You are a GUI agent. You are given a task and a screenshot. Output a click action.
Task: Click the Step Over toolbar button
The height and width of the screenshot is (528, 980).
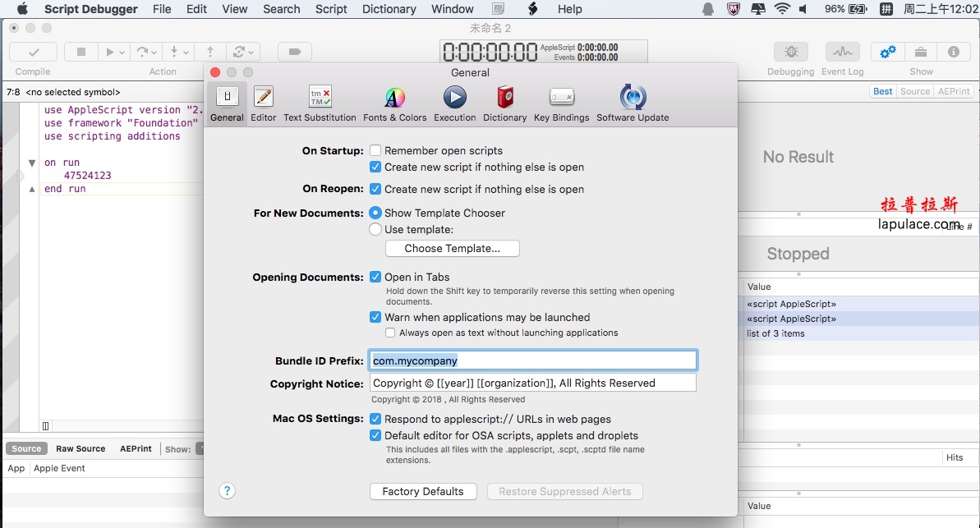pyautogui.click(x=143, y=52)
